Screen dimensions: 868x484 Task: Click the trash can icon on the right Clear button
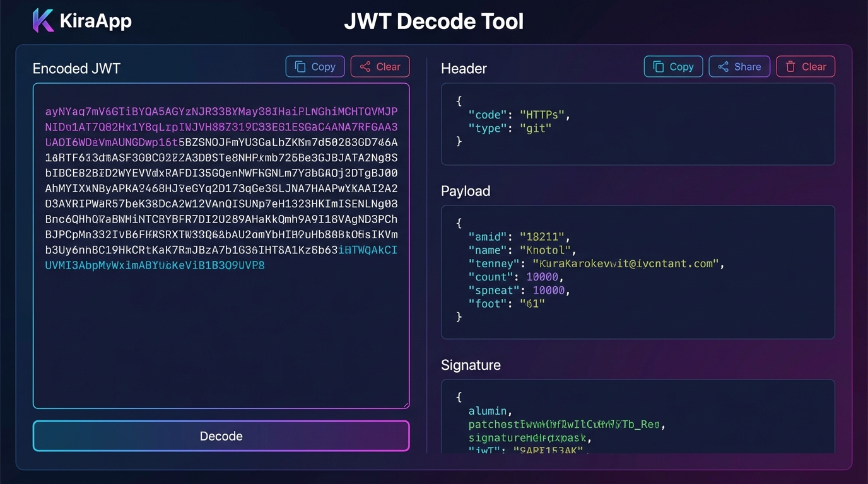coord(791,66)
